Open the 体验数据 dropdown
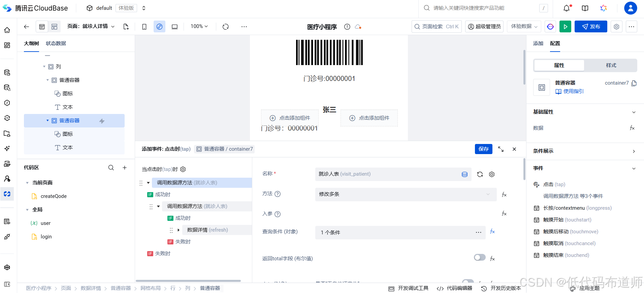This screenshot has width=644, height=293. click(524, 26)
